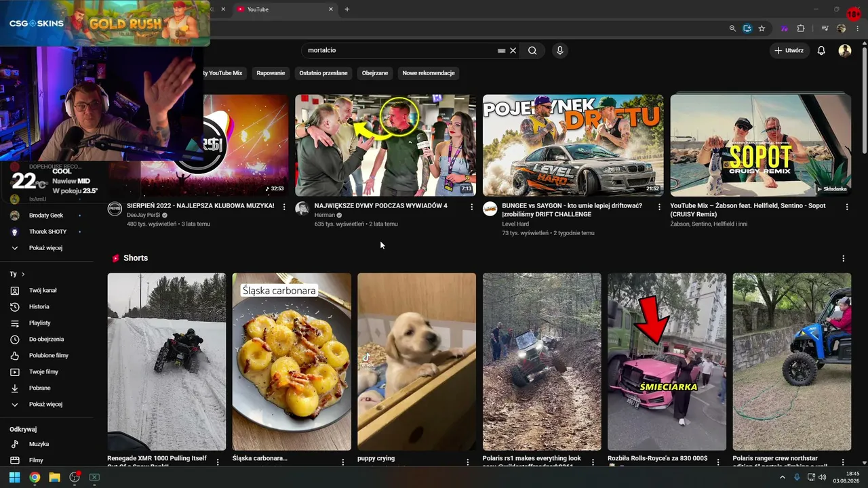Viewport: 868px width, 488px height.
Task: Open Chrome profile avatar in toolbar
Action: pos(842,28)
